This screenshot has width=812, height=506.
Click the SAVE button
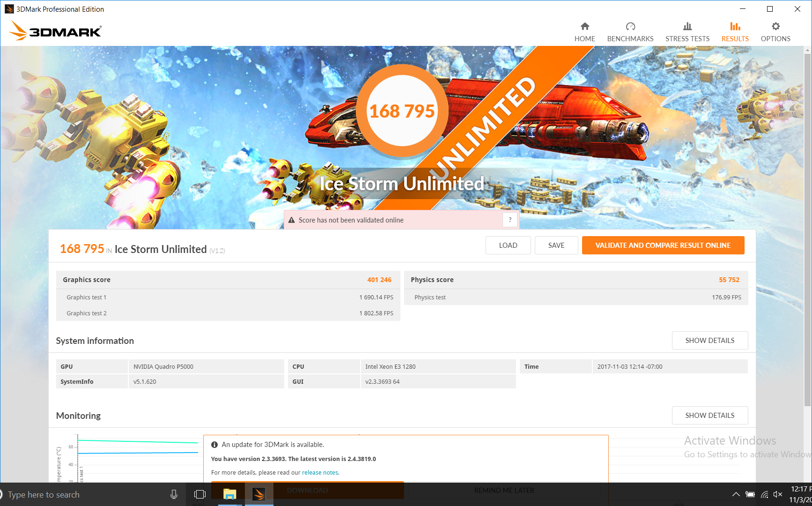click(556, 245)
